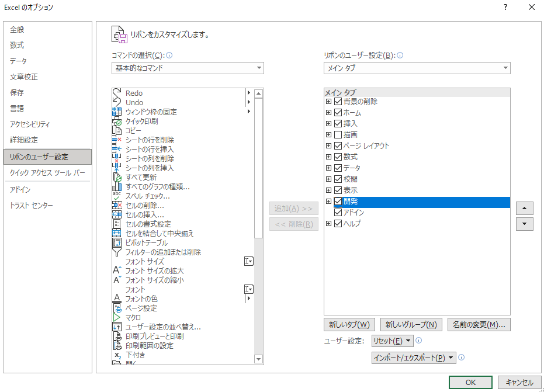Select the 印刷範囲の設定 icon
544x392 pixels.
pos(117,345)
